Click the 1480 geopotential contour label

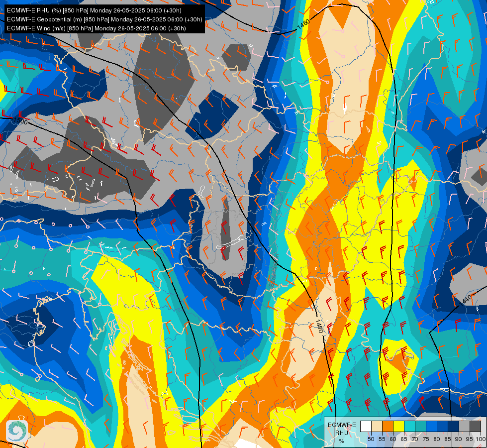tap(319, 326)
